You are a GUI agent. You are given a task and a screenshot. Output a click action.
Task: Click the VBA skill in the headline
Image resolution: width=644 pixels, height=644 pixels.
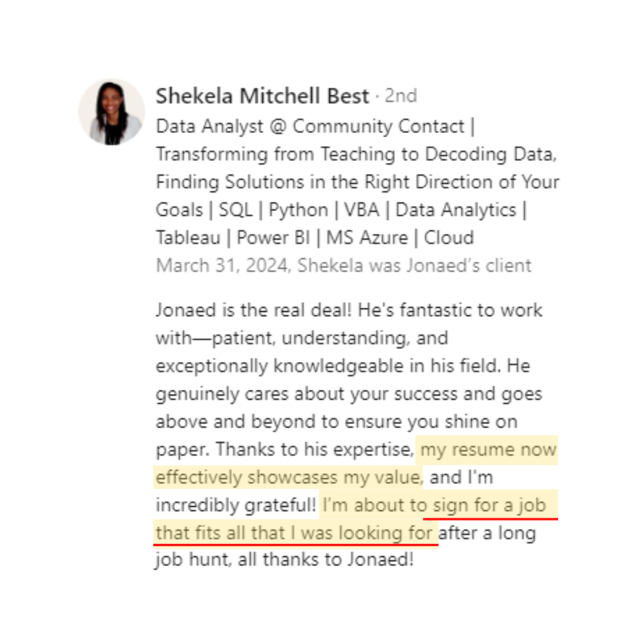[361, 210]
